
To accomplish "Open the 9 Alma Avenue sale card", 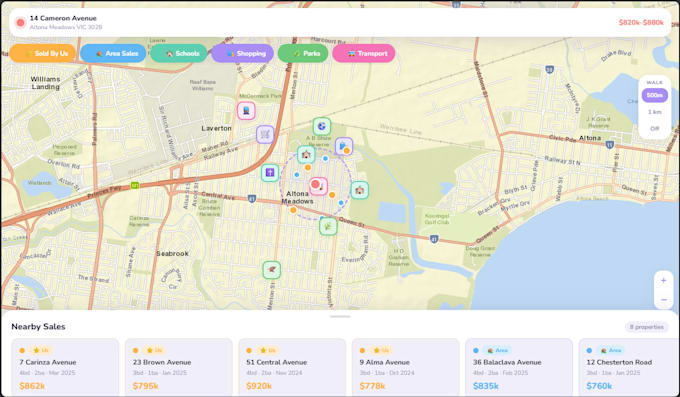I will tap(405, 367).
